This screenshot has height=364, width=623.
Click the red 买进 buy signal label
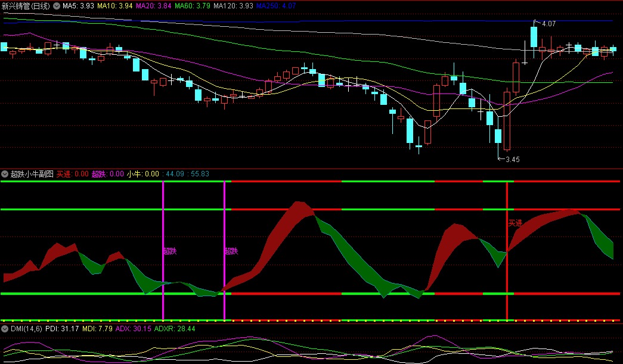515,223
